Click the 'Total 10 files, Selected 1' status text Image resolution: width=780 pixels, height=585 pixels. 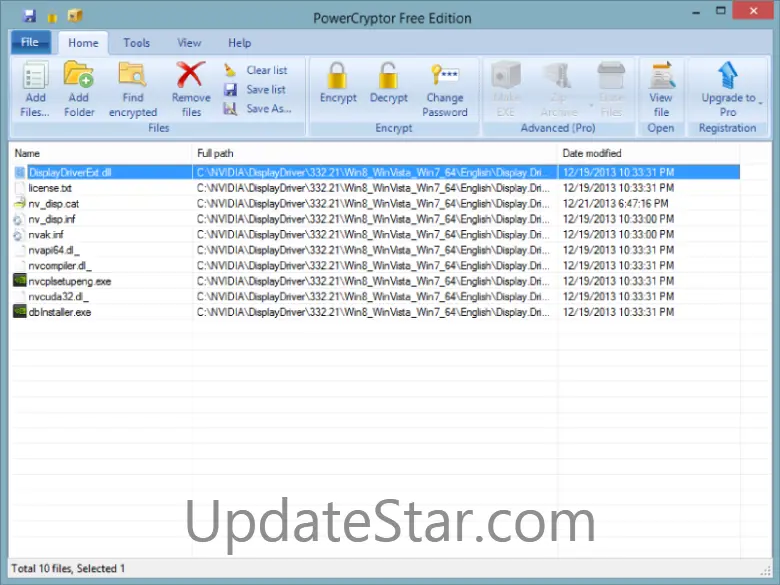(68, 568)
